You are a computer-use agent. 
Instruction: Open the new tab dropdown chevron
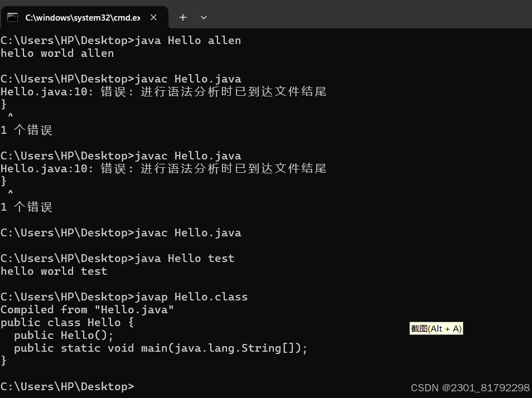coord(204,17)
